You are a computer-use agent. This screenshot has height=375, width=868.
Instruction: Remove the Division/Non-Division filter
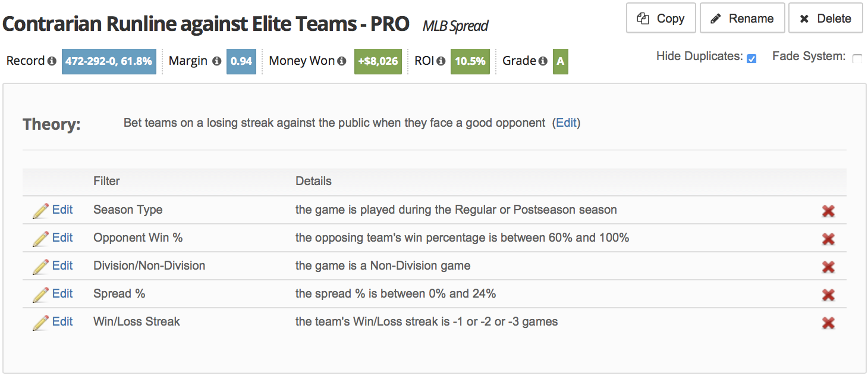coord(828,267)
